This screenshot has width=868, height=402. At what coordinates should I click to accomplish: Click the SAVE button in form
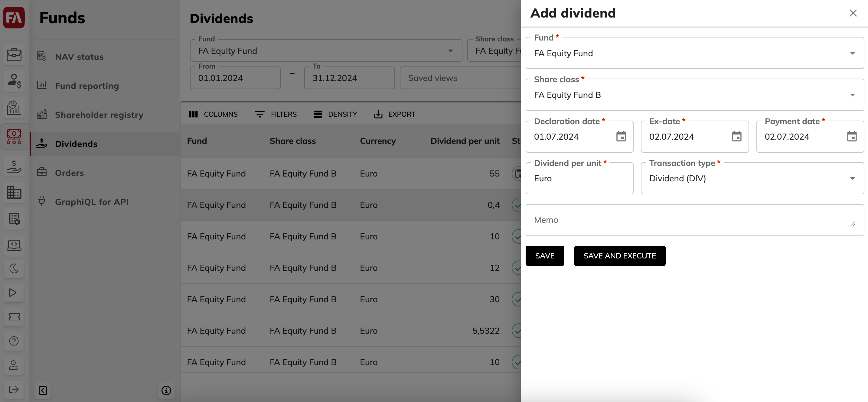tap(545, 255)
